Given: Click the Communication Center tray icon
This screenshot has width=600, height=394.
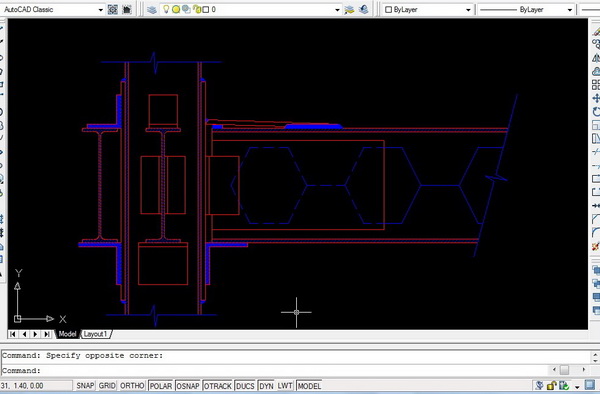Looking at the screenshot, I should (539, 385).
